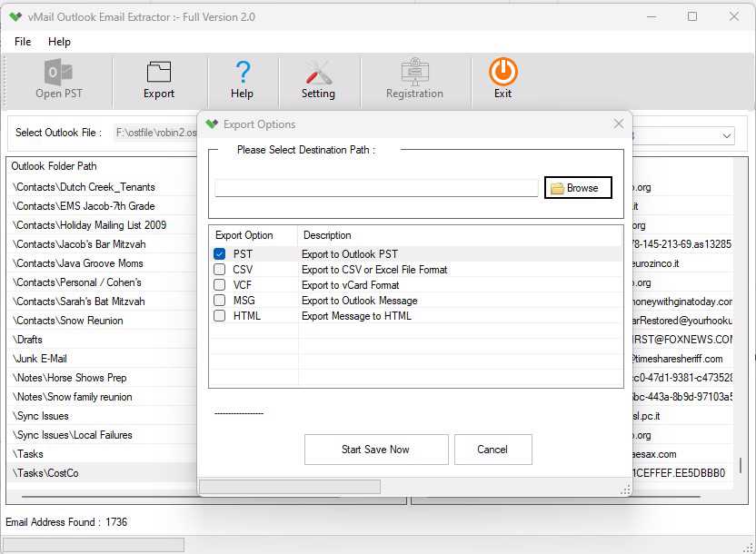Image resolution: width=756 pixels, height=554 pixels.
Task: Select \Contacts\Dutch Creek_Tenants folder row
Action: (x=102, y=187)
